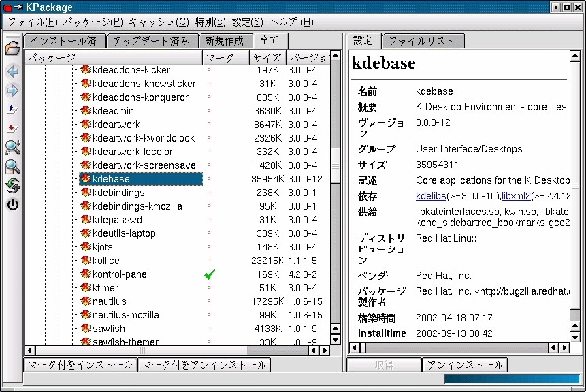The width and height of the screenshot is (586, 392).
Task: Select the kdeartwork-kworldclock package row
Action: point(143,138)
